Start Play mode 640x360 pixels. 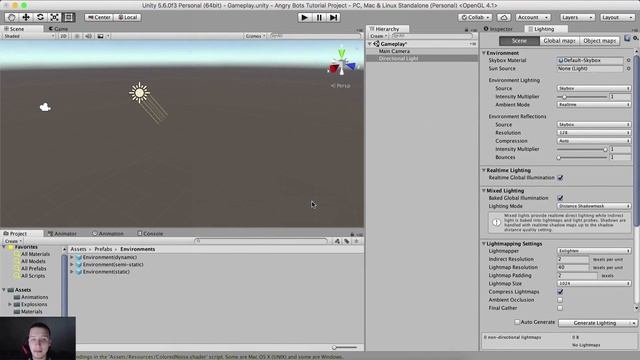(x=304, y=18)
